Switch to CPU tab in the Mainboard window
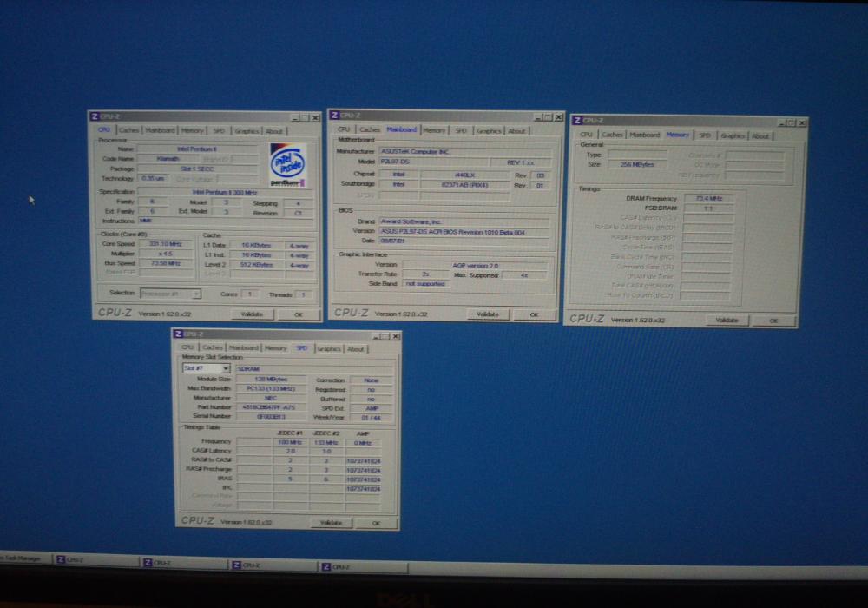Viewport: 868px width, 608px height. point(343,129)
